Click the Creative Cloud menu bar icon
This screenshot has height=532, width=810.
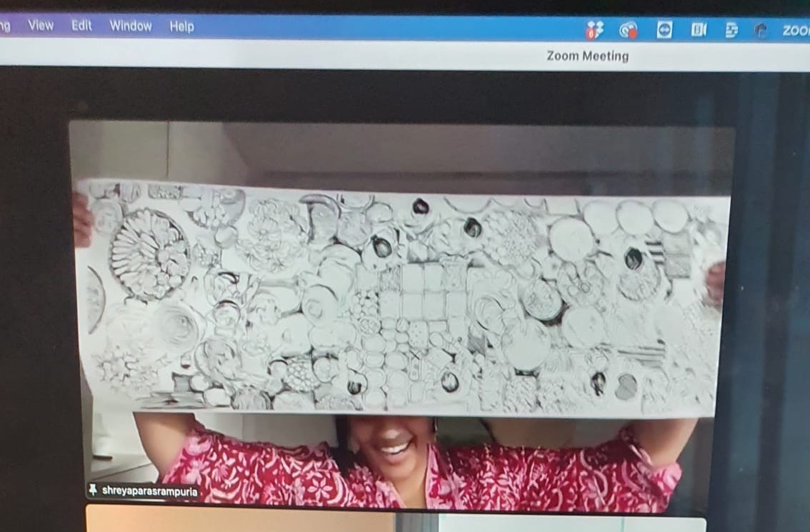click(x=628, y=31)
